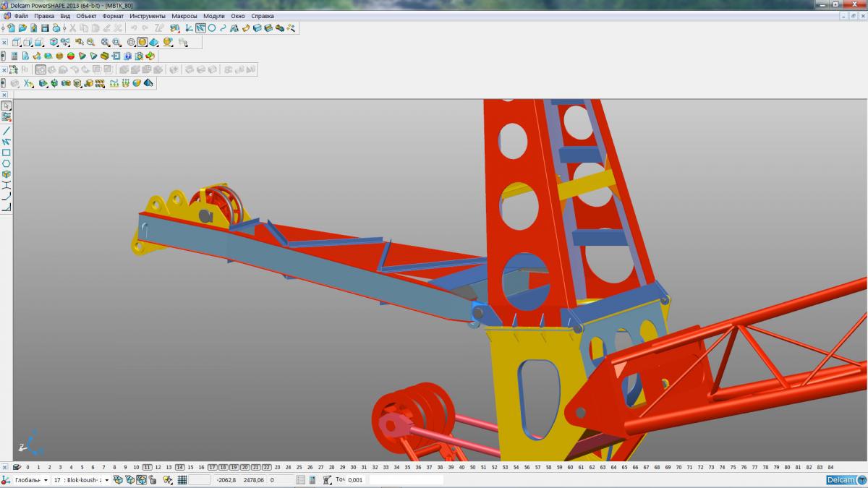Image resolution: width=868 pixels, height=488 pixels.
Task: Open the Assembly tool in main toolbar
Action: click(280, 27)
